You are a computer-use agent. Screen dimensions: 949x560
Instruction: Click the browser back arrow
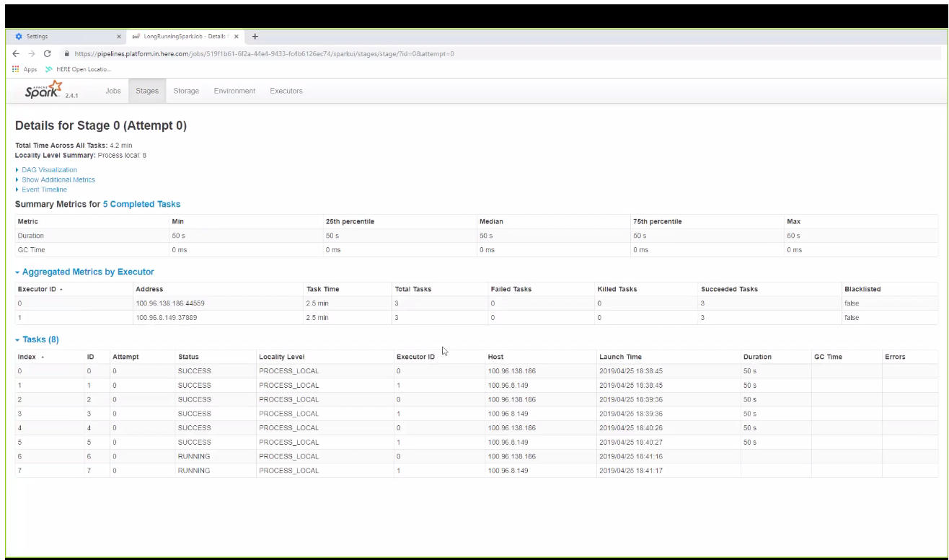tap(16, 52)
